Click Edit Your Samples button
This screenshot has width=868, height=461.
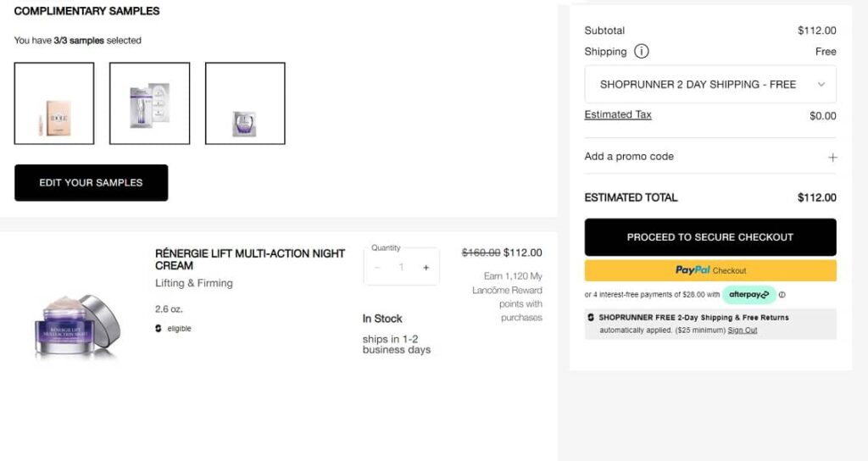(91, 183)
